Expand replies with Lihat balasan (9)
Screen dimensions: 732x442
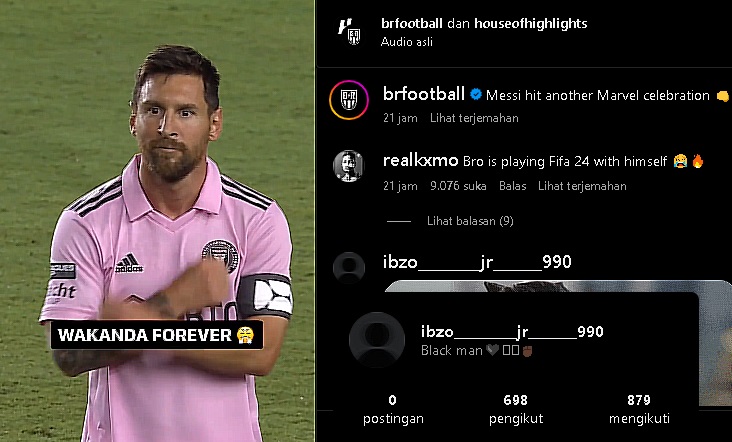coord(470,221)
